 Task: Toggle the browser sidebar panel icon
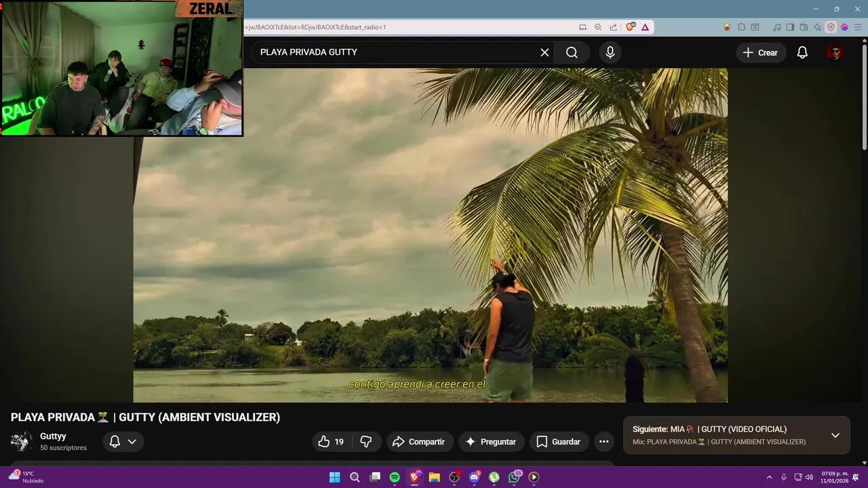[790, 27]
